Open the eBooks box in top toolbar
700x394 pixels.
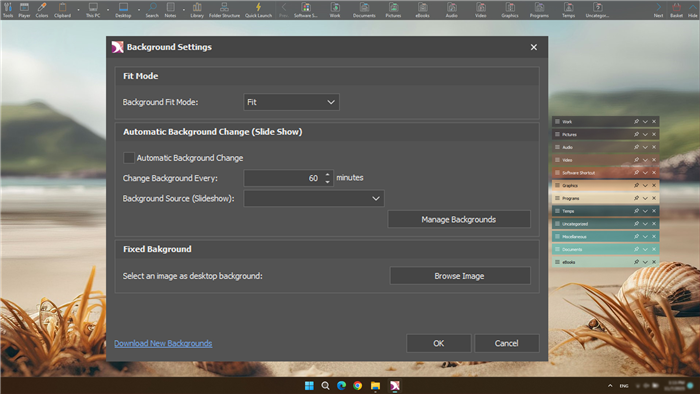(x=422, y=10)
